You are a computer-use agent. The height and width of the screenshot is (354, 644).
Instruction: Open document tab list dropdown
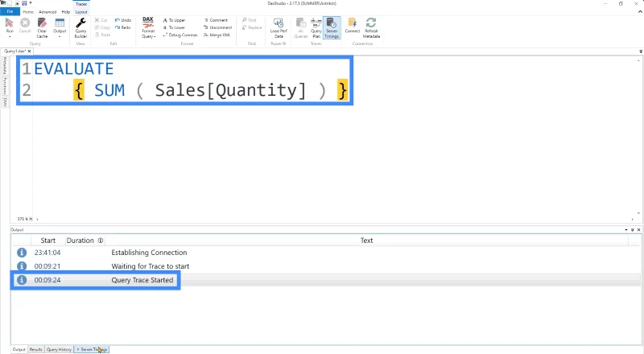641,51
